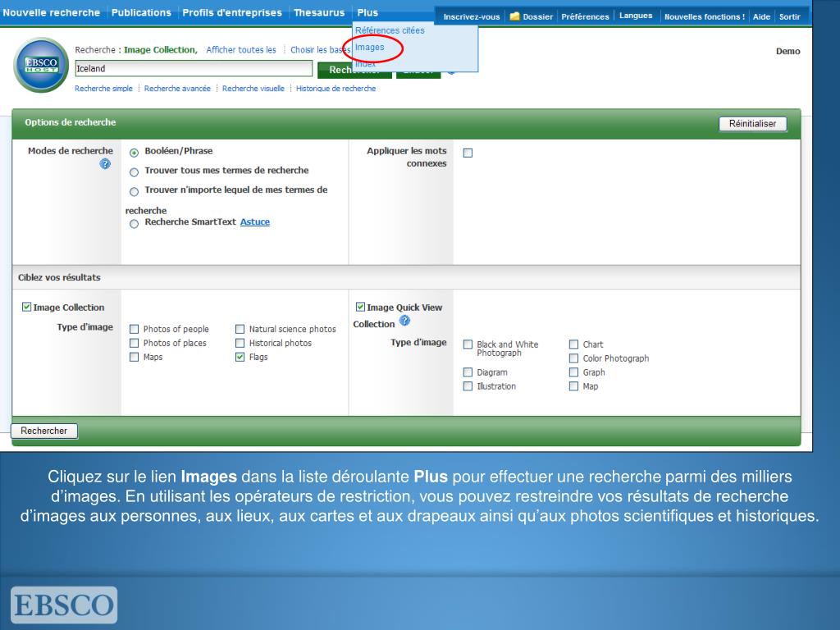Click the Réinitialiser button
Image resolution: width=840 pixels, height=630 pixels.
[753, 124]
